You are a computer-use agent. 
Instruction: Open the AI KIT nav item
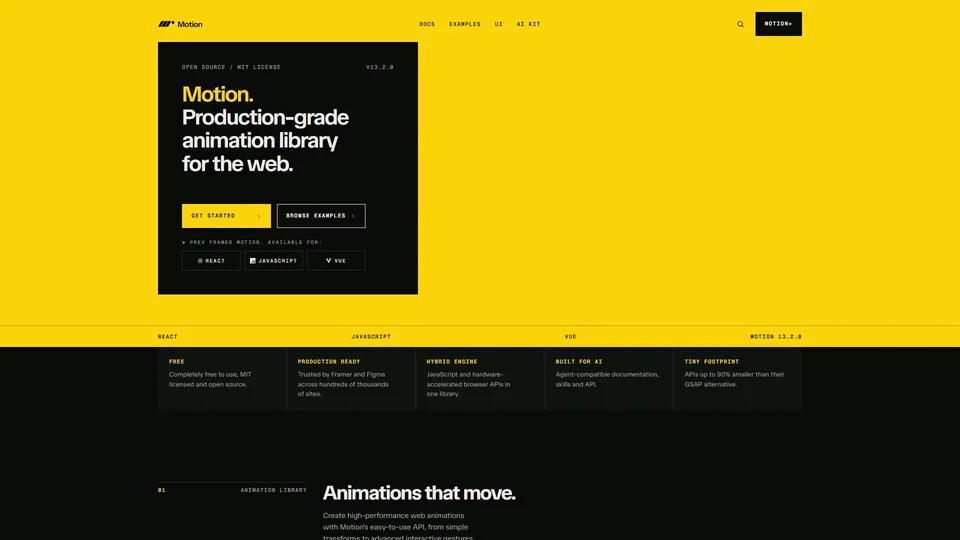tap(528, 24)
